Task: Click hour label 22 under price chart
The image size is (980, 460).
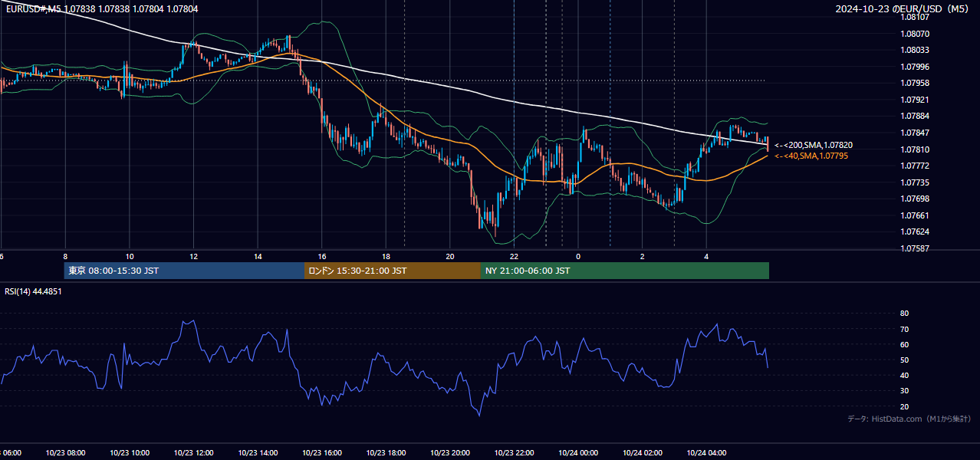Action: tap(514, 256)
